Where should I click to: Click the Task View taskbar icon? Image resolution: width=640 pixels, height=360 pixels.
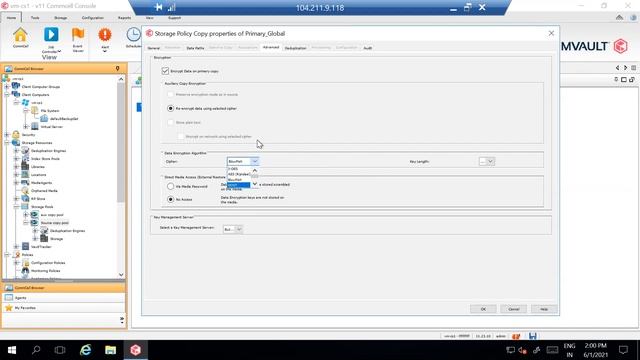pyautogui.click(x=60, y=350)
